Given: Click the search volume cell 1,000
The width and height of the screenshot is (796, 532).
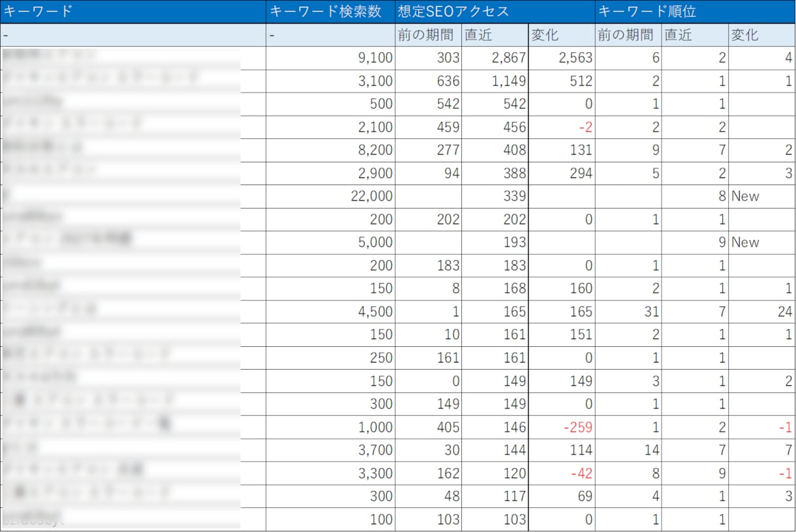Looking at the screenshot, I should pos(331,427).
